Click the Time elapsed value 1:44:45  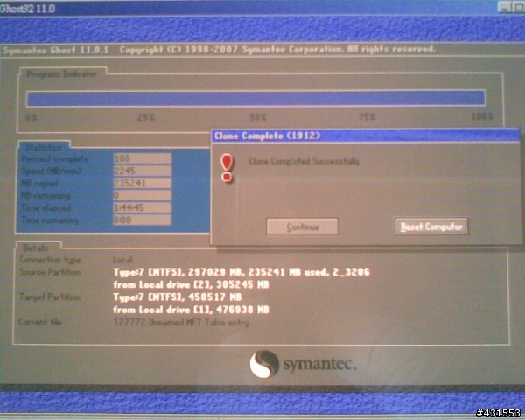(x=143, y=207)
